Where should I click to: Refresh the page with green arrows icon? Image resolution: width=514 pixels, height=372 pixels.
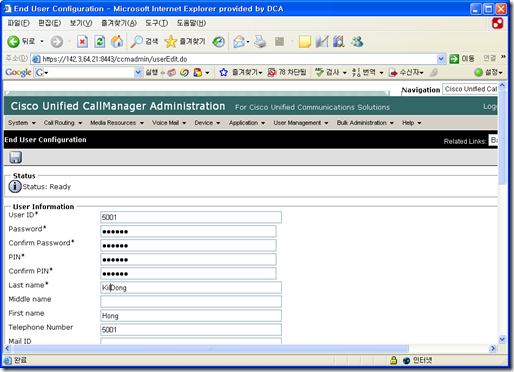(x=100, y=42)
